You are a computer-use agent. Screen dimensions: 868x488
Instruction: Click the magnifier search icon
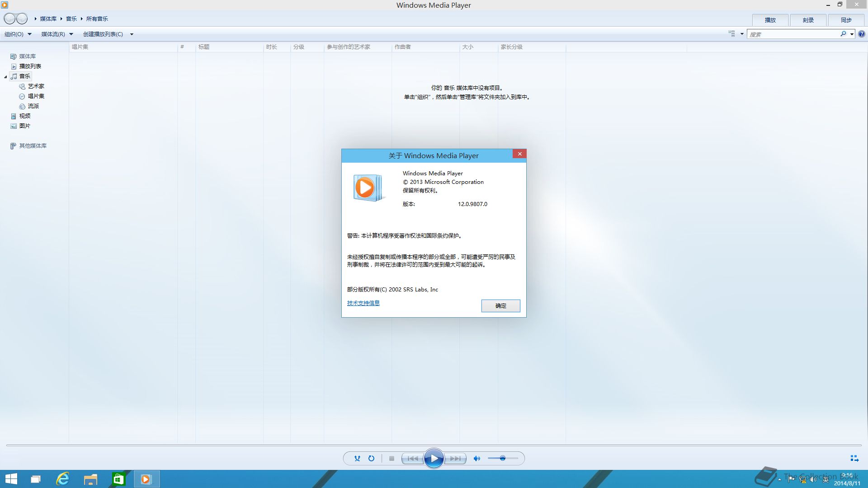(x=843, y=34)
